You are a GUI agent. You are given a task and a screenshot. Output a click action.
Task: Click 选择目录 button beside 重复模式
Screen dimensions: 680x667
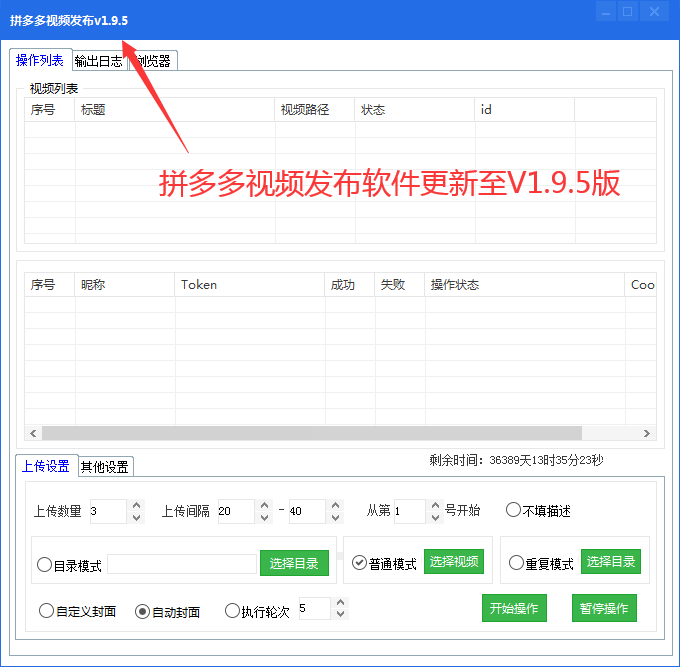coord(611,562)
